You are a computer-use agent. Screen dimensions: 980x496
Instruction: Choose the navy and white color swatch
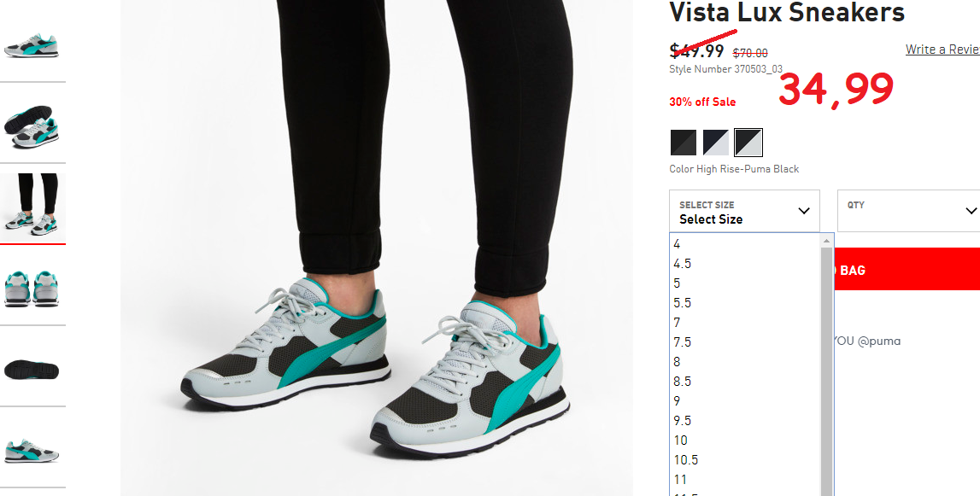pyautogui.click(x=716, y=143)
